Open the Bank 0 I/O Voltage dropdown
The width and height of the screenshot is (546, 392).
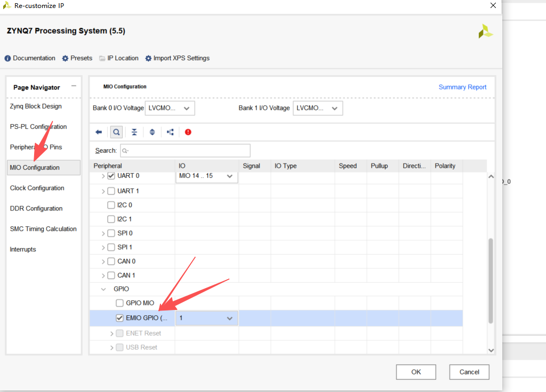click(170, 108)
